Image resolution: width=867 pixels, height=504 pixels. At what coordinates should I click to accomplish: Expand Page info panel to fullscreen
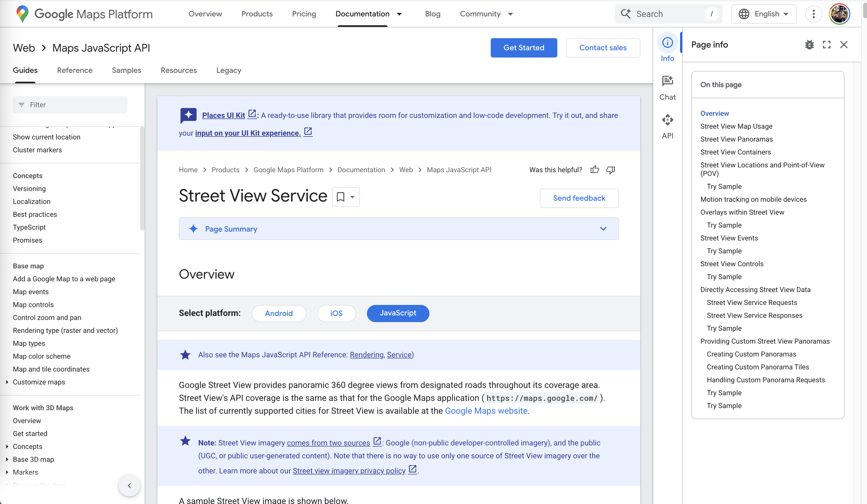[x=826, y=45]
